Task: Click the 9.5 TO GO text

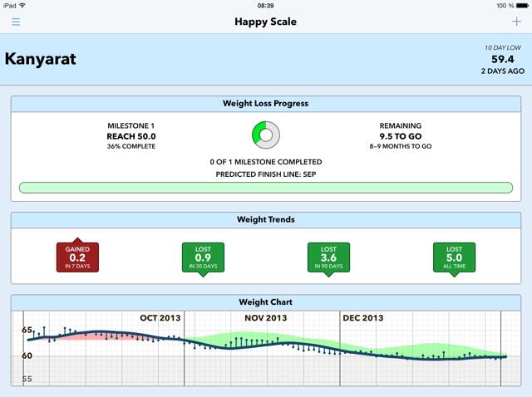Action: pyautogui.click(x=401, y=136)
